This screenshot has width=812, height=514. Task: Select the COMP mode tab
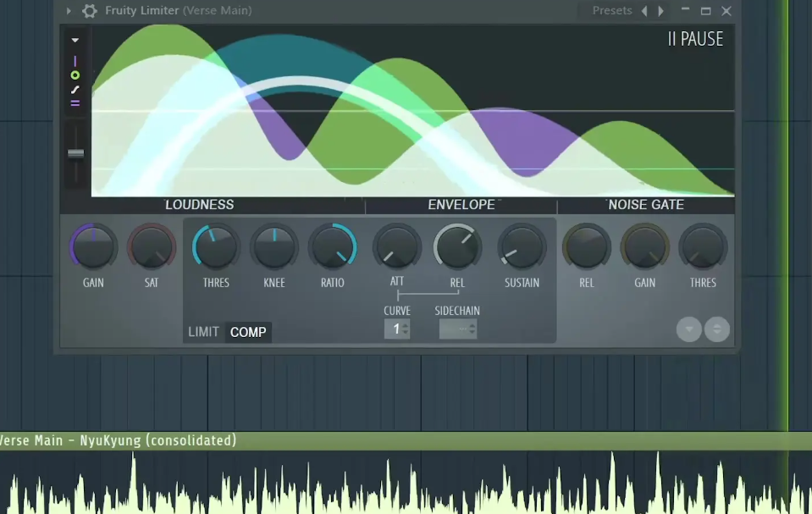[248, 332]
